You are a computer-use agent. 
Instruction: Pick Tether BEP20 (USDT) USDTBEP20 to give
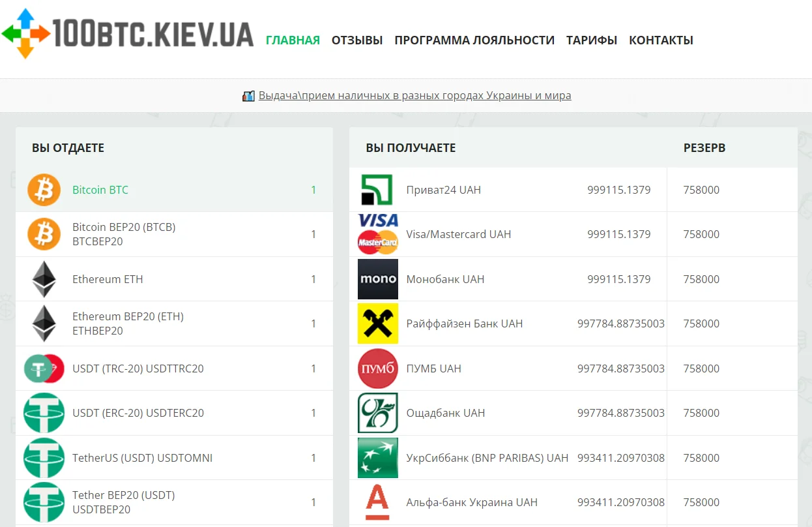[174, 502]
